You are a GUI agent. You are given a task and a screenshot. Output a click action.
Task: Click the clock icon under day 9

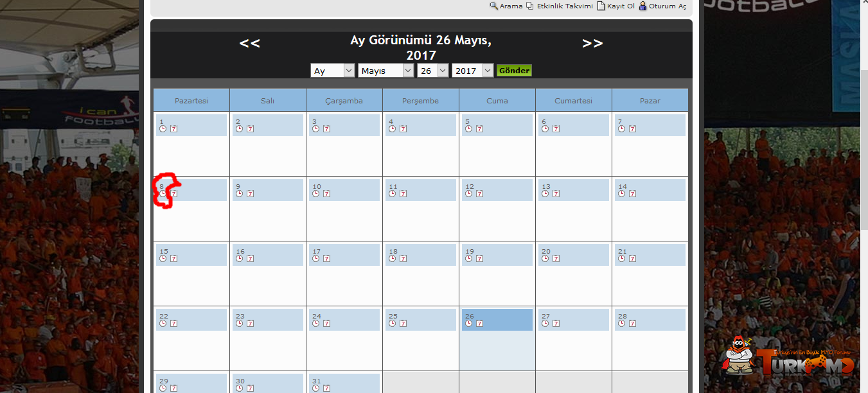coord(240,193)
